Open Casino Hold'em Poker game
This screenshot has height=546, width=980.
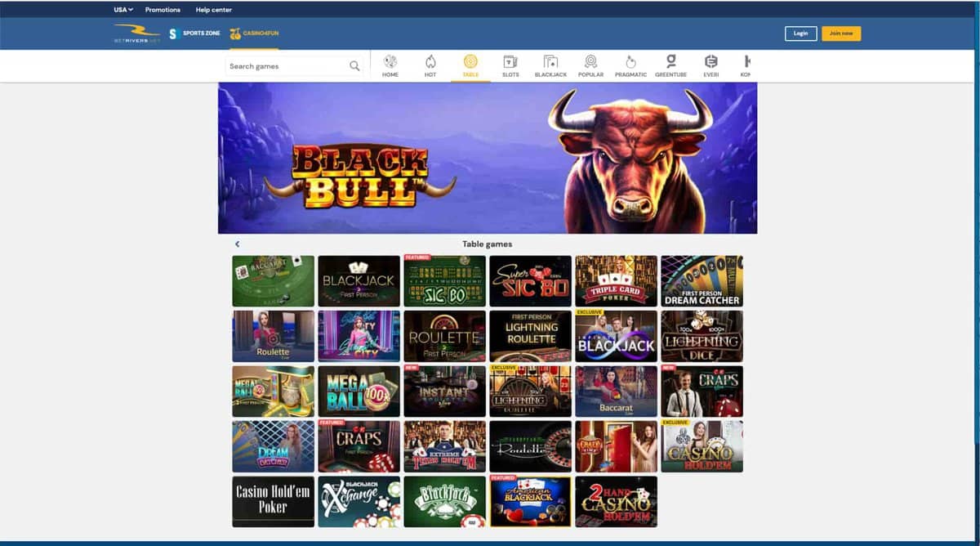click(273, 502)
